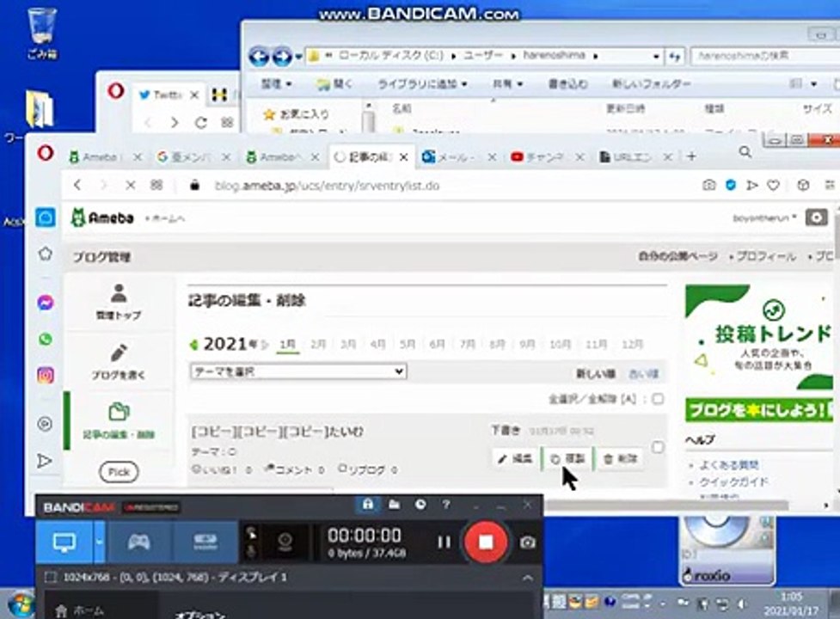Screen dimensions: 840x619
Task: Click the tab search magnifier icon
Action: [745, 153]
